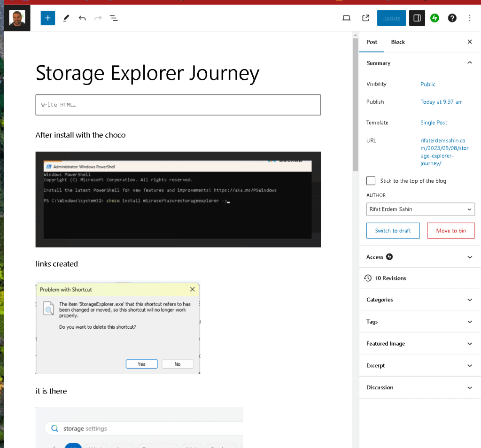
Task: Open the block inserter plus button
Action: 48,18
